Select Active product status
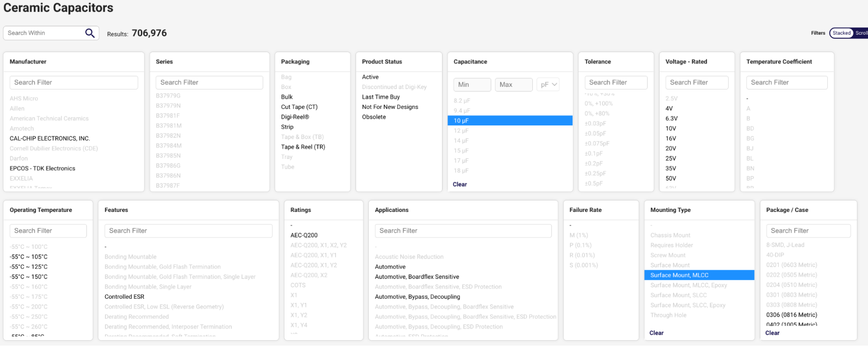 point(370,77)
